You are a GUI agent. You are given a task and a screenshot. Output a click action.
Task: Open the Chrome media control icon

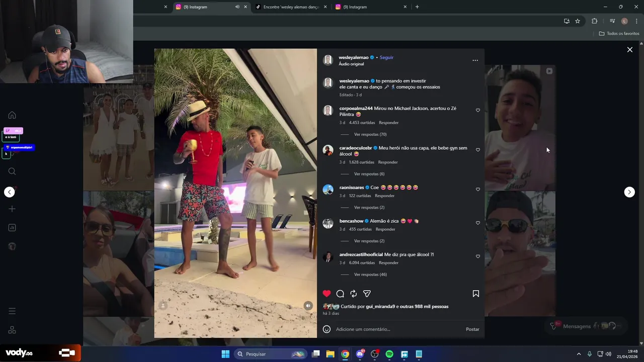(x=612, y=21)
